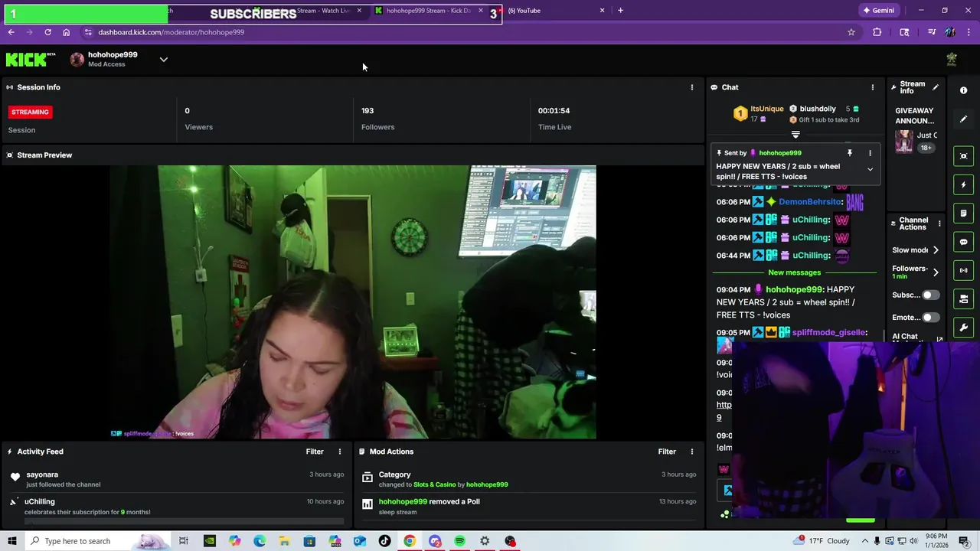Open spliffmode_giselle's username in chat
This screenshot has width=980, height=551.
829,333
